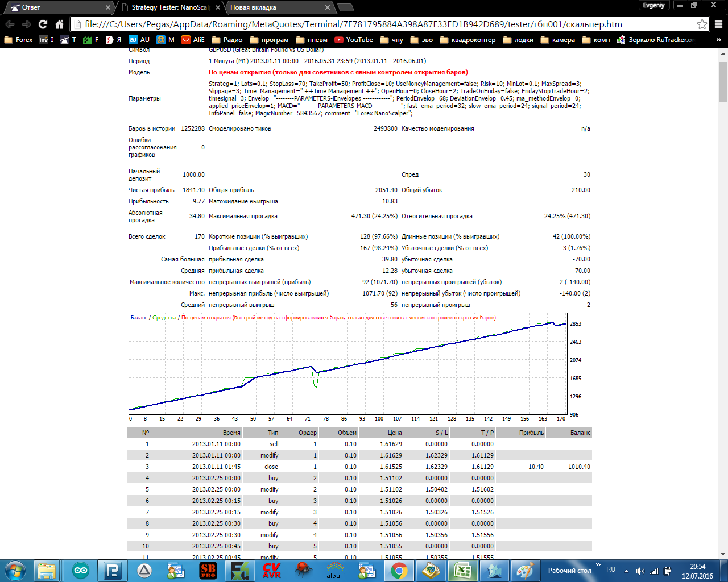728x582 pixels.
Task: Open the Chrome main menu icon
Action: tap(718, 24)
